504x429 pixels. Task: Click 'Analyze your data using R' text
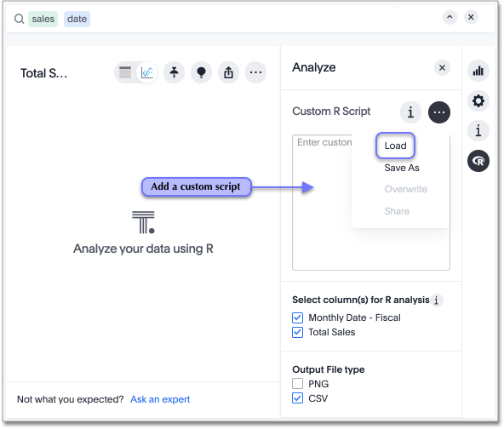(x=143, y=249)
